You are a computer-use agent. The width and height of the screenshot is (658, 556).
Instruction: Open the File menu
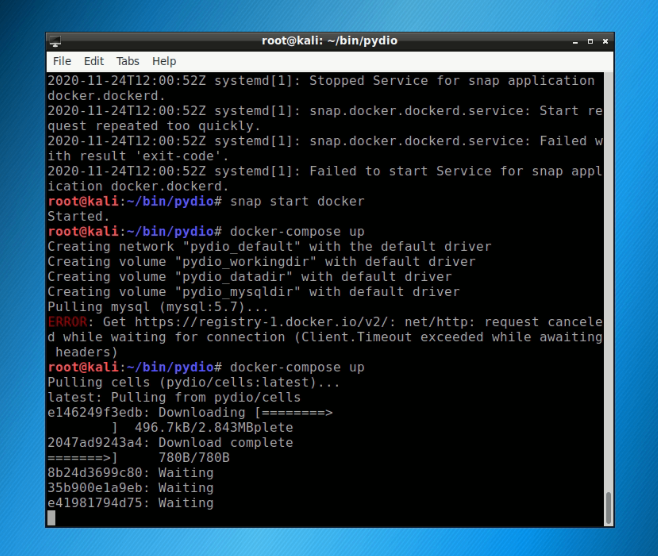click(x=62, y=61)
